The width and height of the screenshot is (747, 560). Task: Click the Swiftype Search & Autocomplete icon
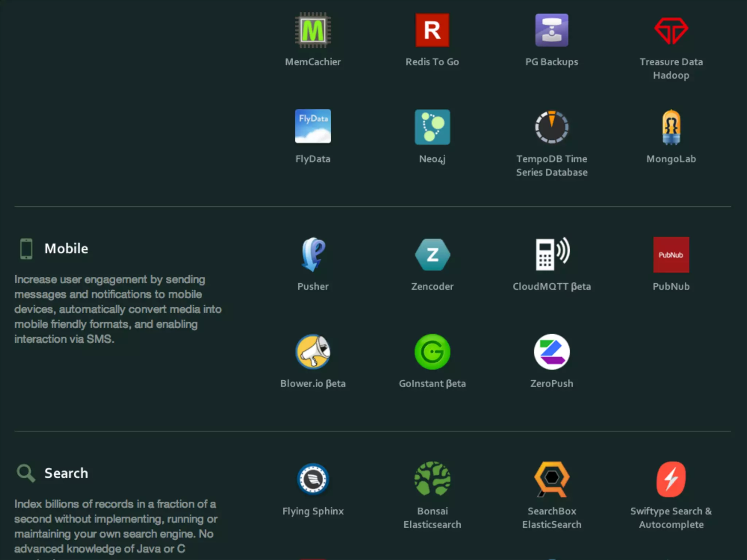[x=671, y=479]
